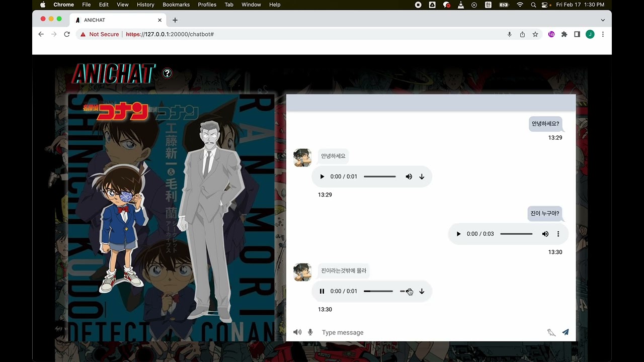
Task: Go back with the browser back arrow
Action: 41,34
